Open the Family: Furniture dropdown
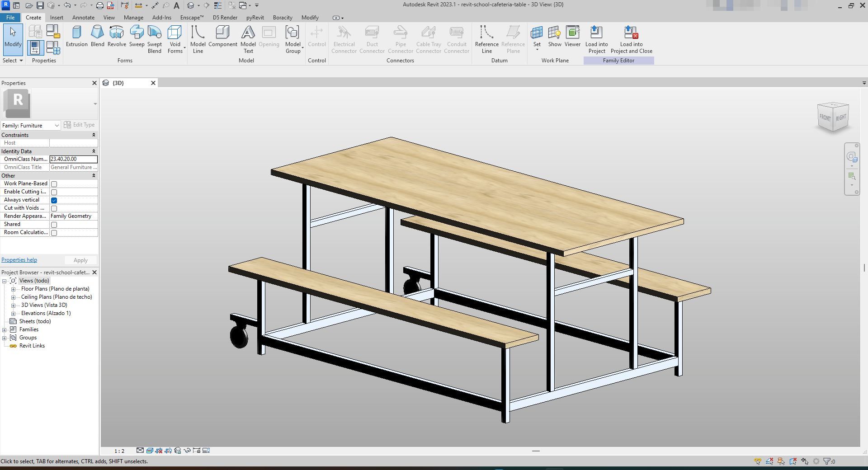 coord(31,125)
